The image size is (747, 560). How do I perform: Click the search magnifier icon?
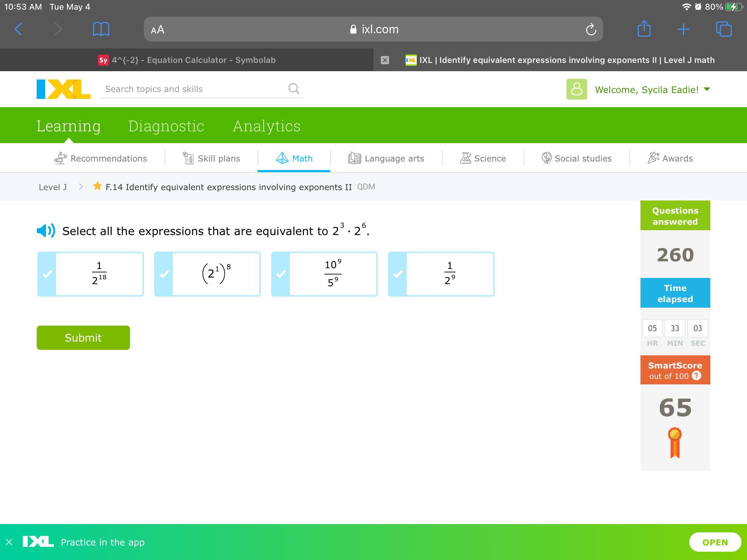coord(294,89)
